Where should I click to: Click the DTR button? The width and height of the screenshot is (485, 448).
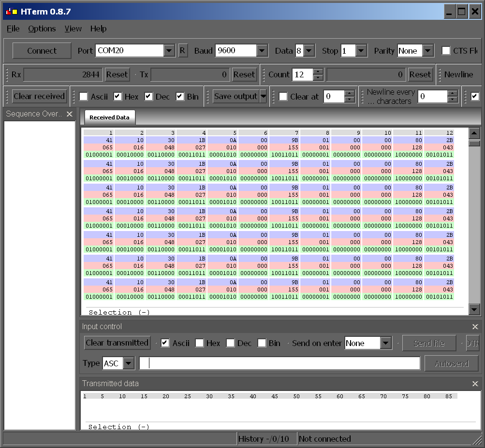(472, 343)
